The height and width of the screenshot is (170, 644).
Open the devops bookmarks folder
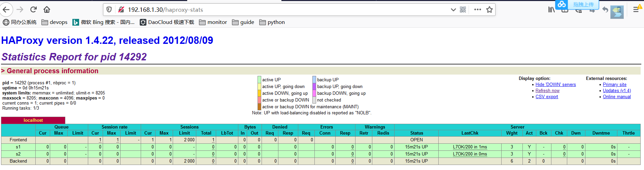[55, 22]
